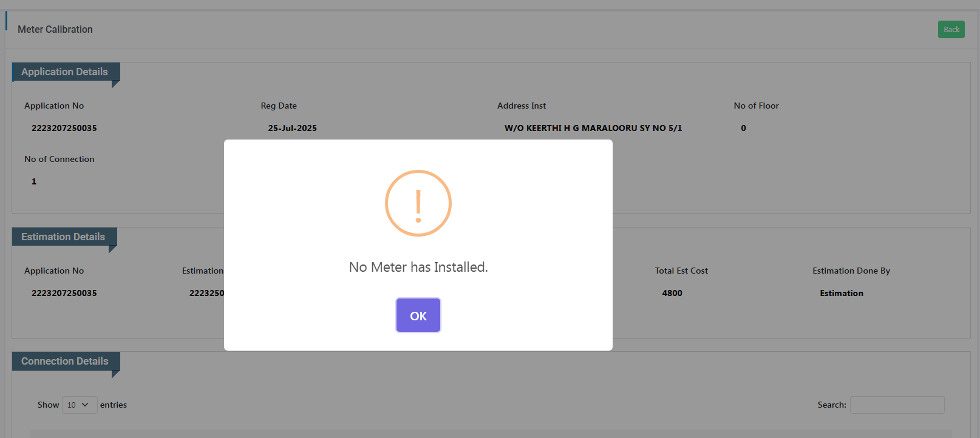Focus the Search input field
980x438 pixels.
pyautogui.click(x=897, y=405)
